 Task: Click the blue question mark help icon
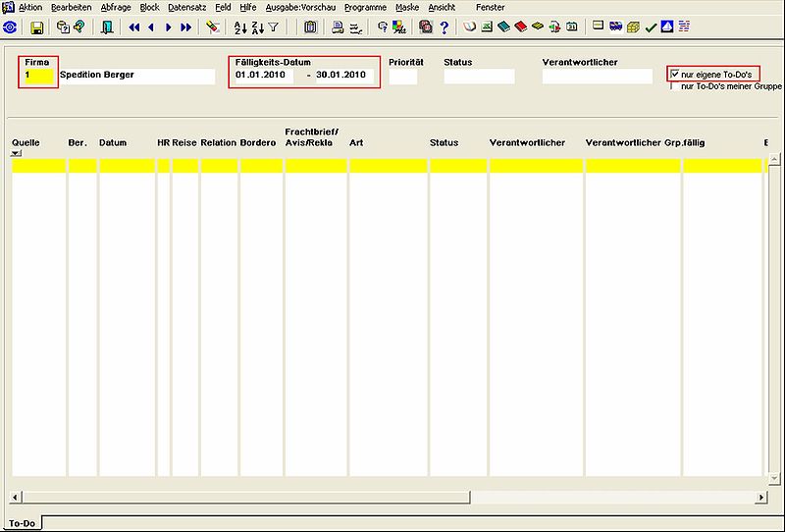(x=445, y=27)
